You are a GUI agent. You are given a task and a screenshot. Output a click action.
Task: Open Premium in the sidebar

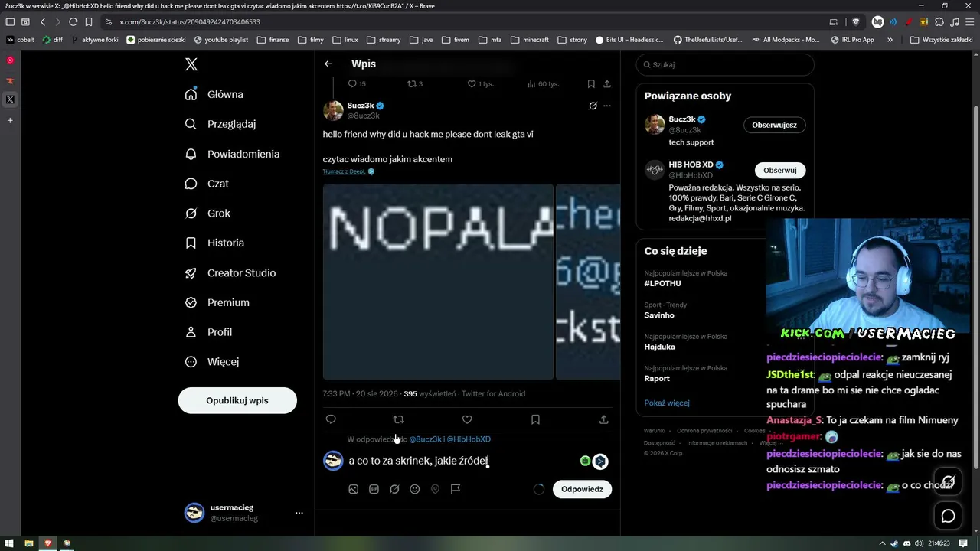[x=217, y=302]
